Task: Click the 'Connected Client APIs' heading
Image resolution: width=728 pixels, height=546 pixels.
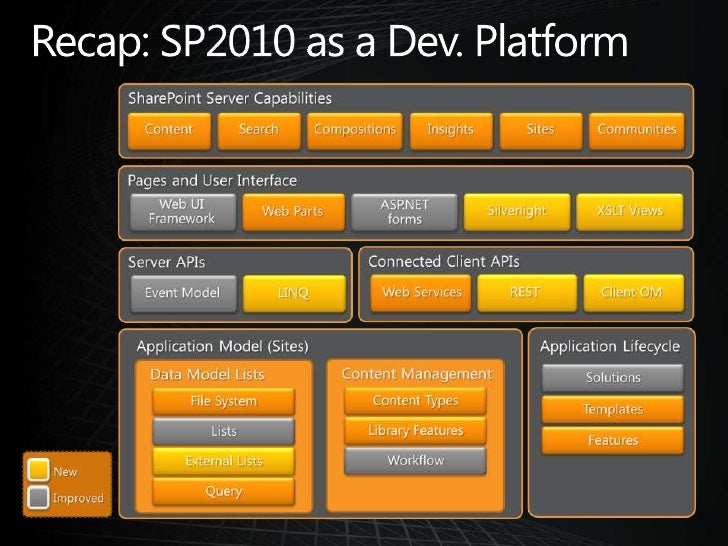Action: coord(444,262)
